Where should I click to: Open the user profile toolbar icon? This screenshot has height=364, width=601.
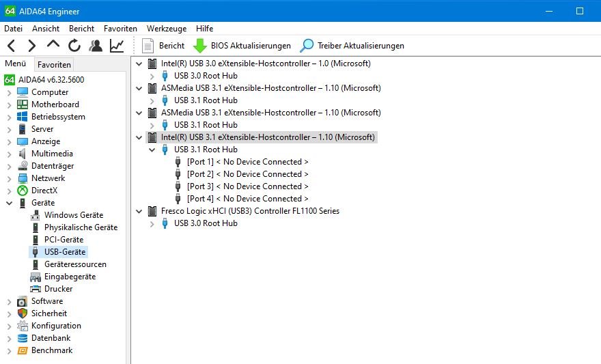point(96,46)
